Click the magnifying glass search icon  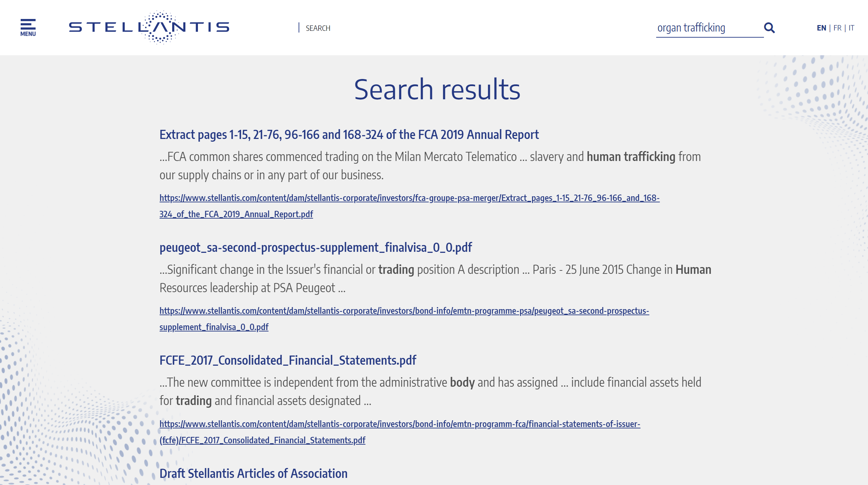769,28
